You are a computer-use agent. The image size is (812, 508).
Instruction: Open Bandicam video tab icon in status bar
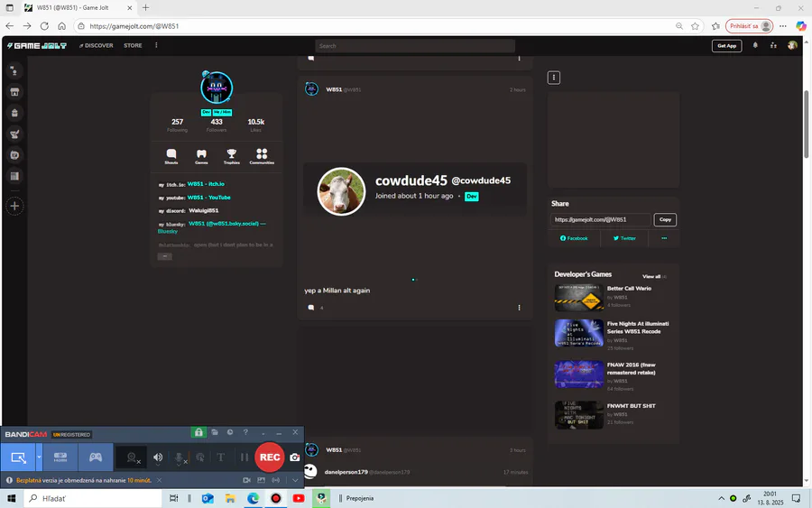[x=246, y=480]
